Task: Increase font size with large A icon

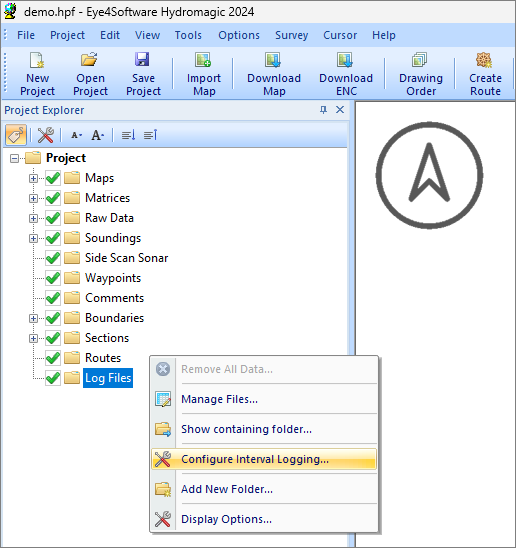Action: [x=98, y=135]
